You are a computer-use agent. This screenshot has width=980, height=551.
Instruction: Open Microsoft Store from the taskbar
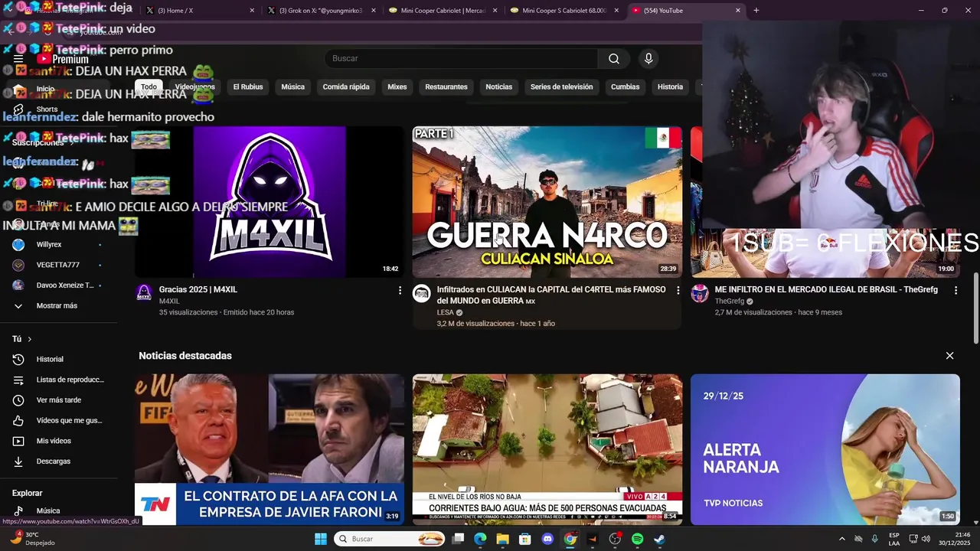[525, 539]
